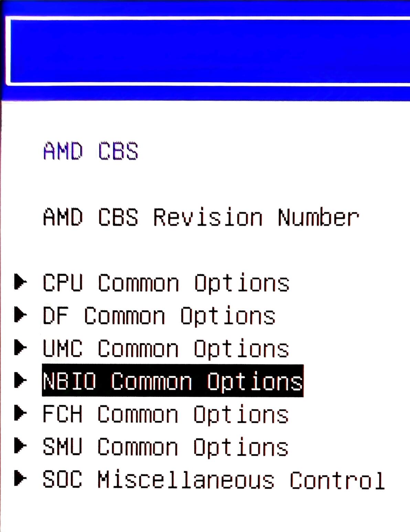The width and height of the screenshot is (410, 532).
Task: Click the white border of the header box
Action: 206,18
